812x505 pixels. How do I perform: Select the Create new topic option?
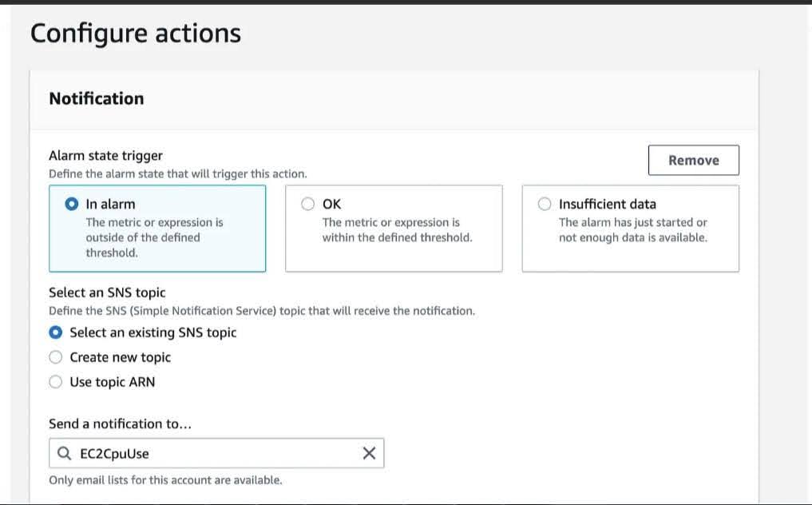pos(55,357)
